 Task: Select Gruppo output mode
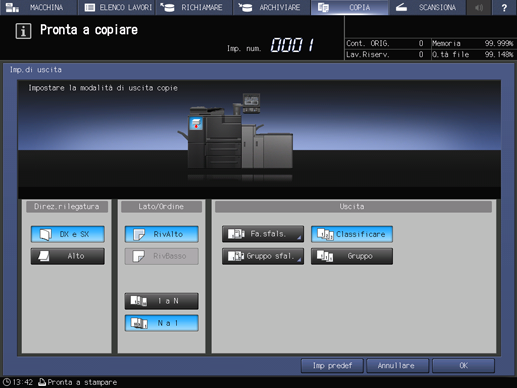pos(352,256)
